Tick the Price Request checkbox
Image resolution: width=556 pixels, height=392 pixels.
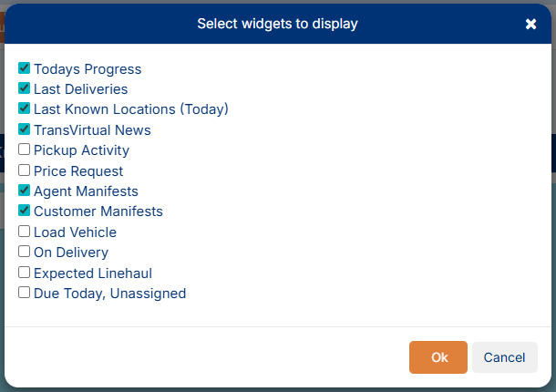coord(25,170)
